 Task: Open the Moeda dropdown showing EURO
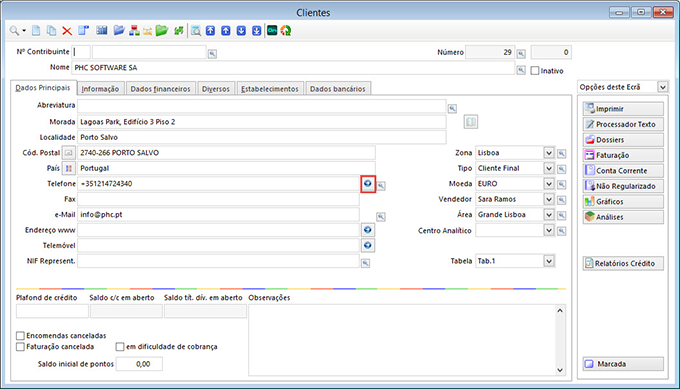click(549, 184)
